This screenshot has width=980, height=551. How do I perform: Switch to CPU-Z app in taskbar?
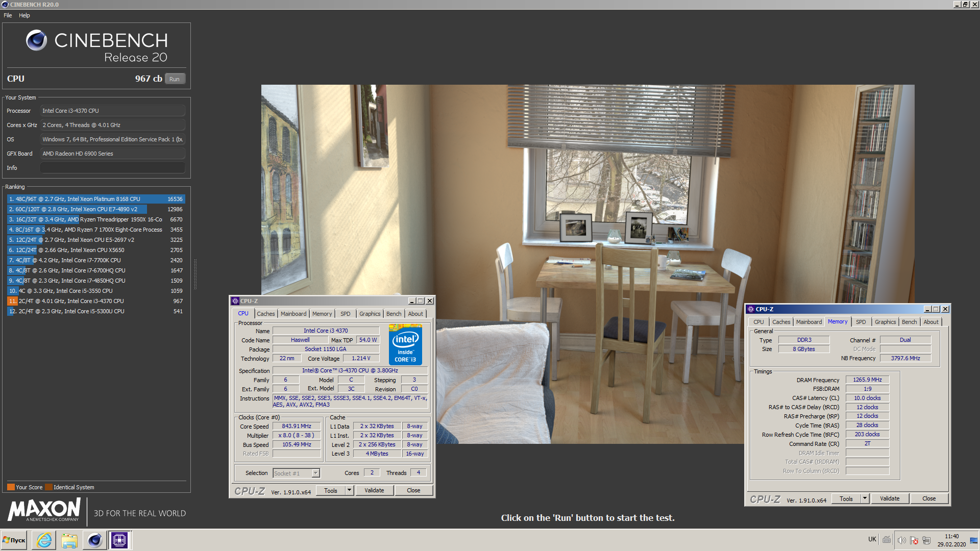[119, 540]
